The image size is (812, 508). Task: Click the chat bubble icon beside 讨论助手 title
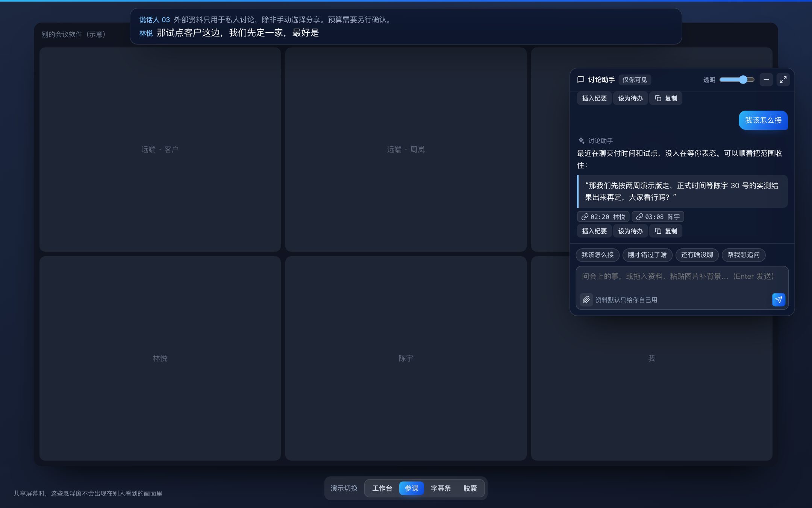[x=581, y=79]
